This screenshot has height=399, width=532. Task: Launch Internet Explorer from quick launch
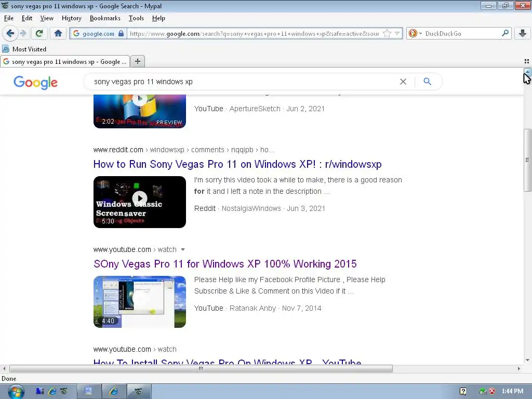52,391
